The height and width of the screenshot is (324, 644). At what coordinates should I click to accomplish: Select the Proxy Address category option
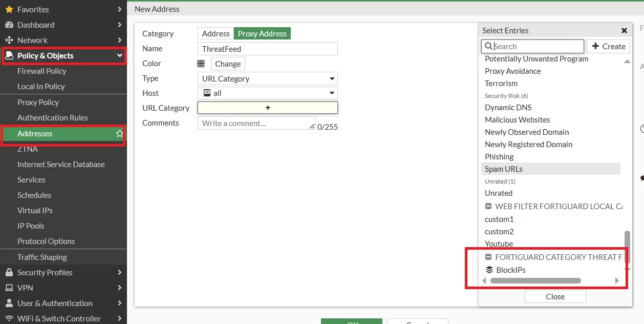pyautogui.click(x=262, y=33)
